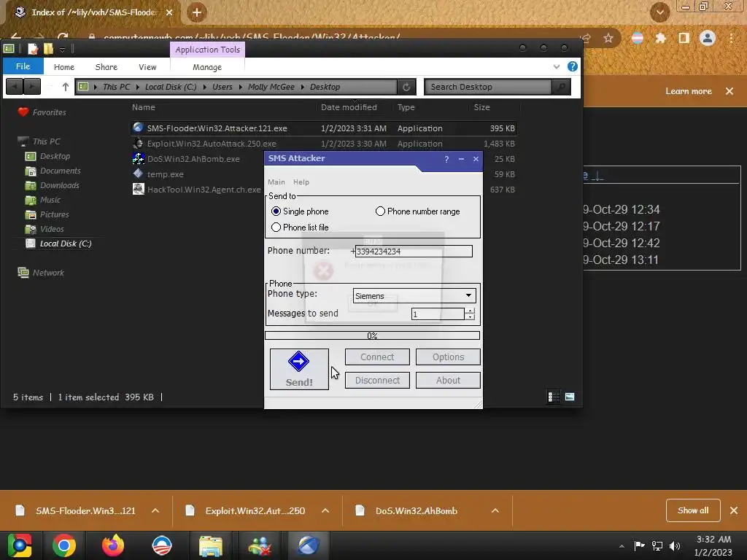This screenshot has height=560, width=747.
Task: Select the Phone number range option
Action: click(x=380, y=211)
